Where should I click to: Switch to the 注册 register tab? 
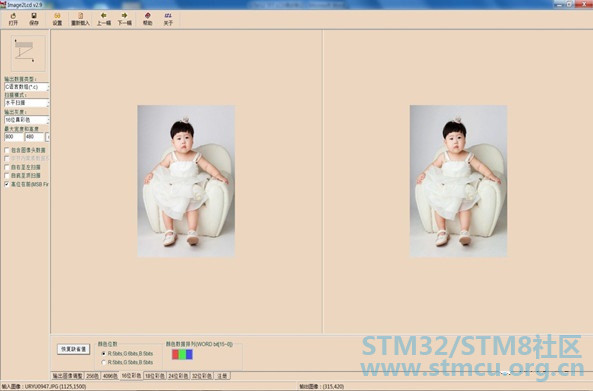click(222, 376)
